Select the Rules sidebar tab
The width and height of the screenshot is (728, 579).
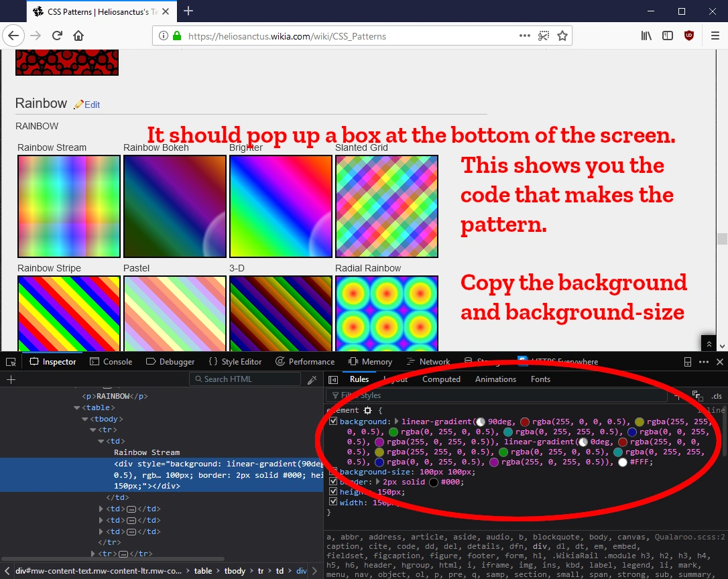pyautogui.click(x=359, y=379)
